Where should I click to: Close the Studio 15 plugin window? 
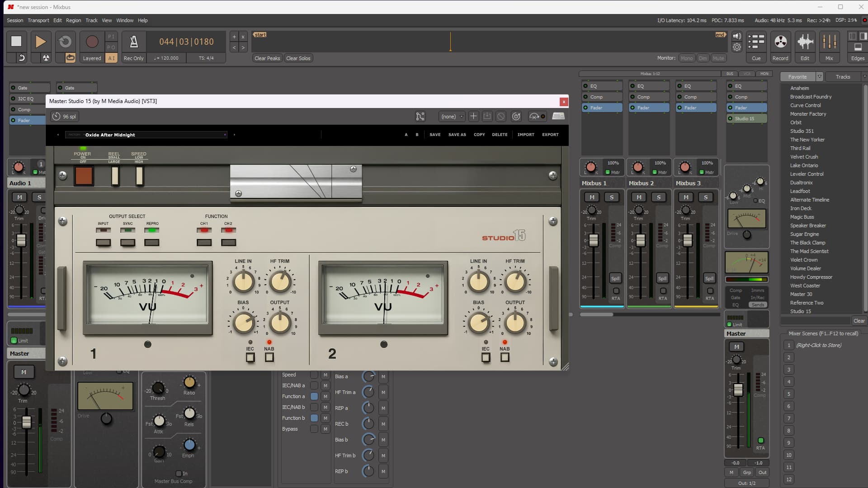(564, 102)
